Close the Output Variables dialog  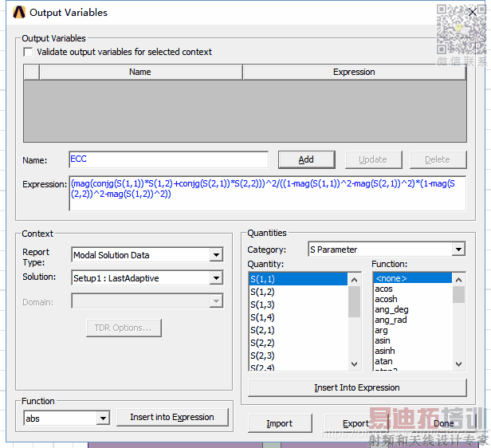[473, 12]
